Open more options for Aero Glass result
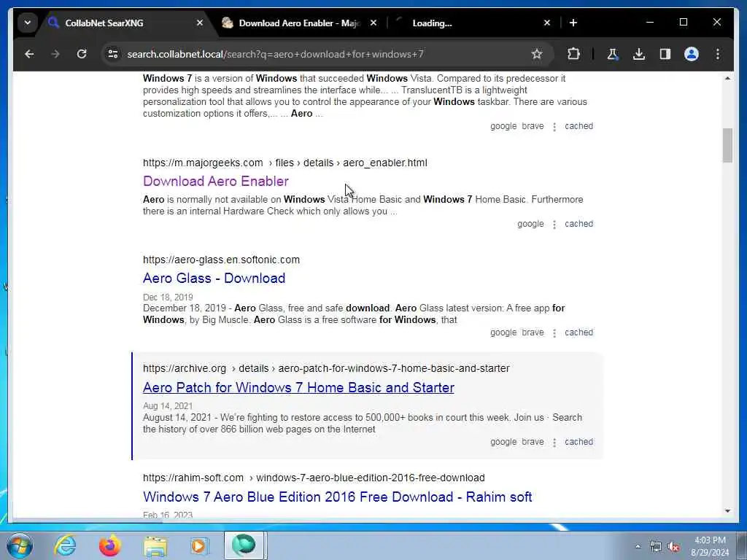The width and height of the screenshot is (747, 560). click(x=554, y=332)
